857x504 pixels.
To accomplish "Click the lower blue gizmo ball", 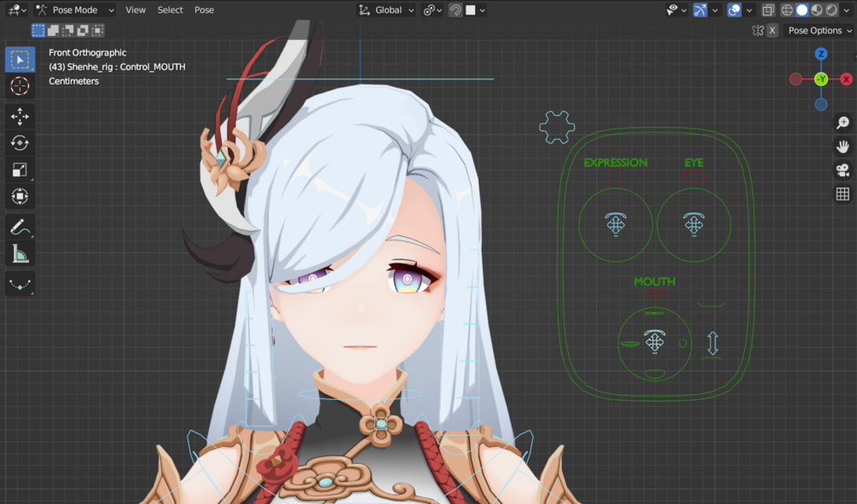I will tap(821, 104).
